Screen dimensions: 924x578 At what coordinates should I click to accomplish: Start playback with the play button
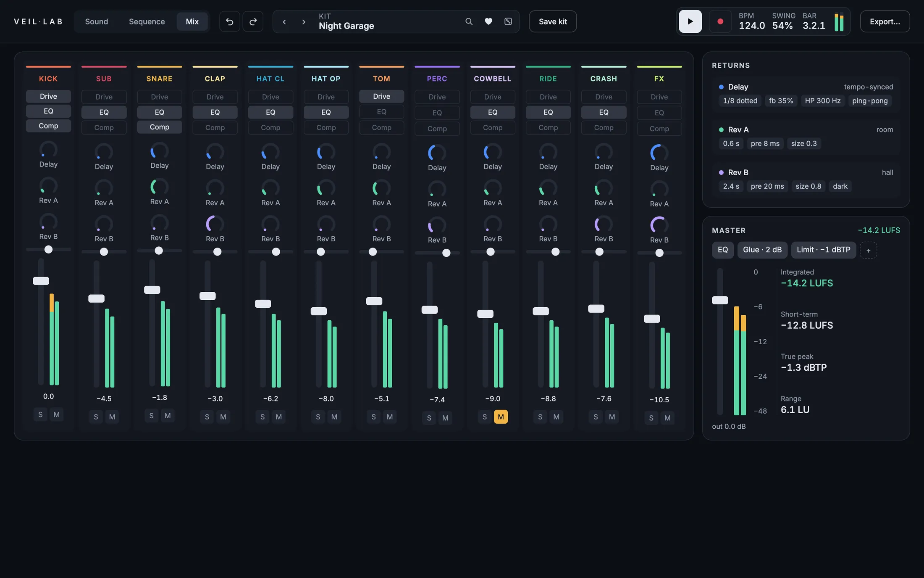pyautogui.click(x=690, y=21)
